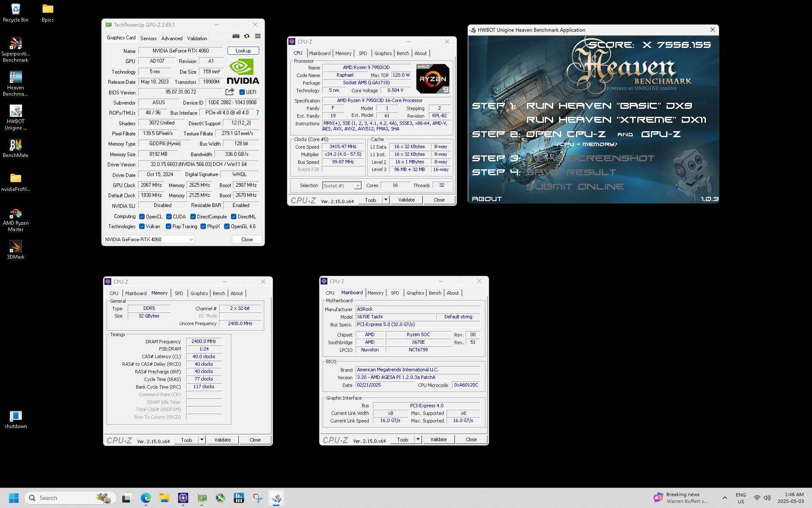The height and width of the screenshot is (508, 812).
Task: Show hidden system tray icons
Action: click(x=724, y=498)
